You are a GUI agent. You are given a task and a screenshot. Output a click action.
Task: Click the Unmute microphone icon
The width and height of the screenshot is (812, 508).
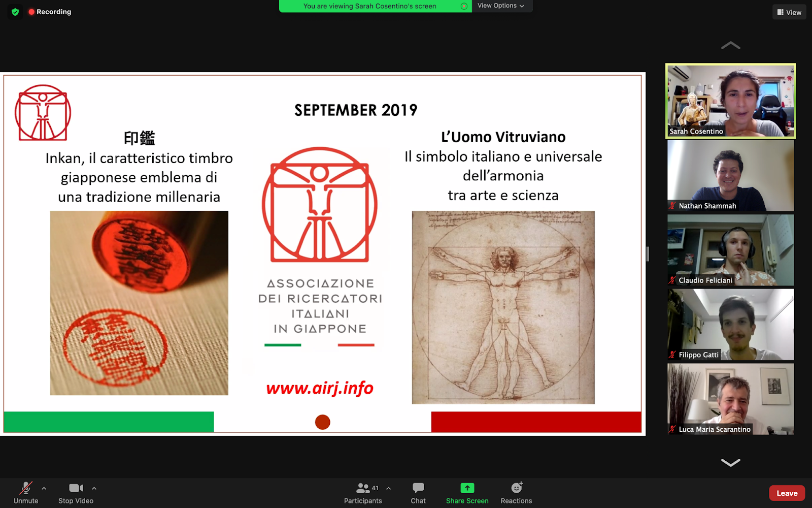pos(26,488)
